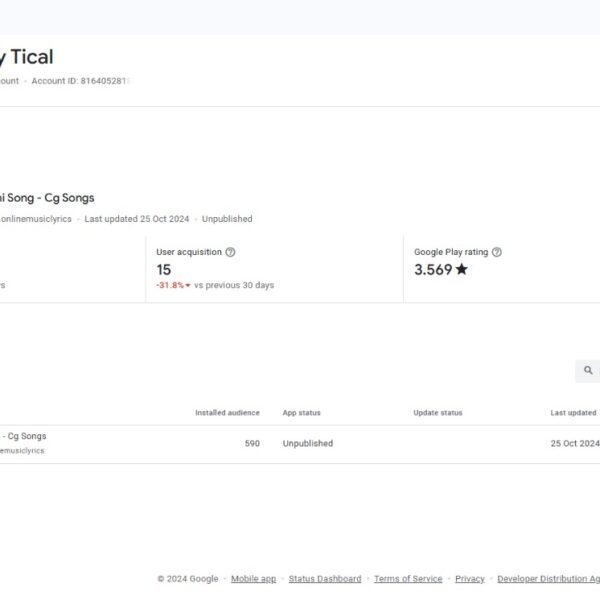Click the 3.569 rating value
600x600 pixels.
click(433, 269)
